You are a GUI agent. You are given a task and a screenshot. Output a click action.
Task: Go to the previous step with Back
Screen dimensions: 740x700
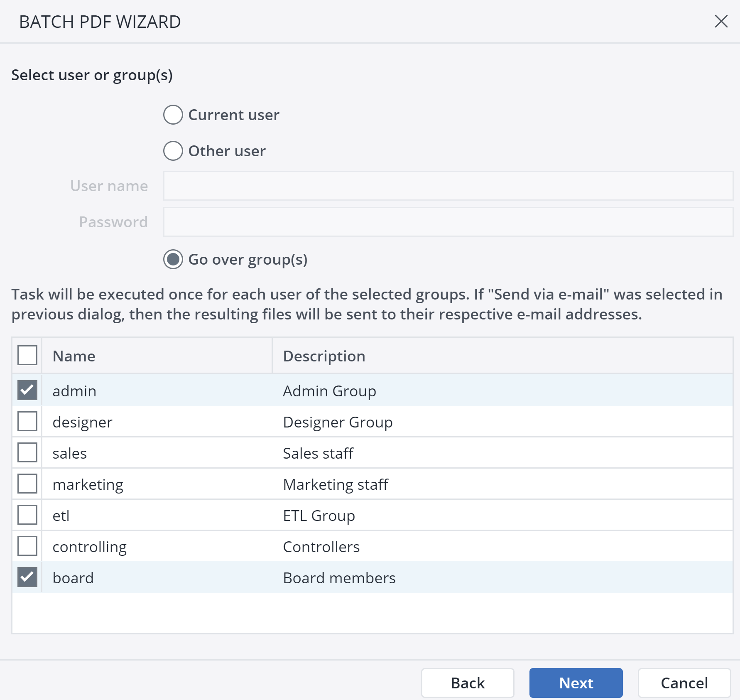click(x=468, y=683)
